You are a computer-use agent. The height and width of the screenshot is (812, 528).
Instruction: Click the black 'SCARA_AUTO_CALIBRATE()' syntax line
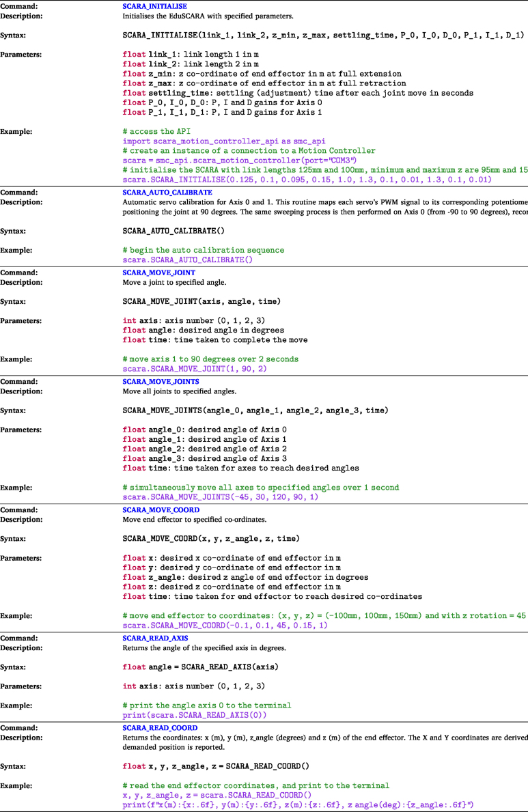[x=173, y=231]
